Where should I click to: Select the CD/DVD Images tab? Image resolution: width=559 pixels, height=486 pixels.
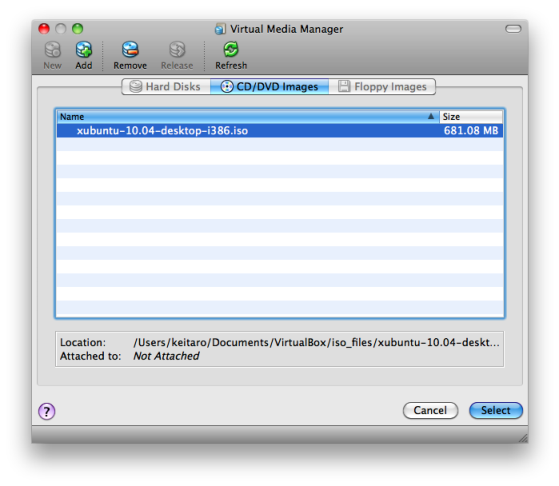click(270, 87)
